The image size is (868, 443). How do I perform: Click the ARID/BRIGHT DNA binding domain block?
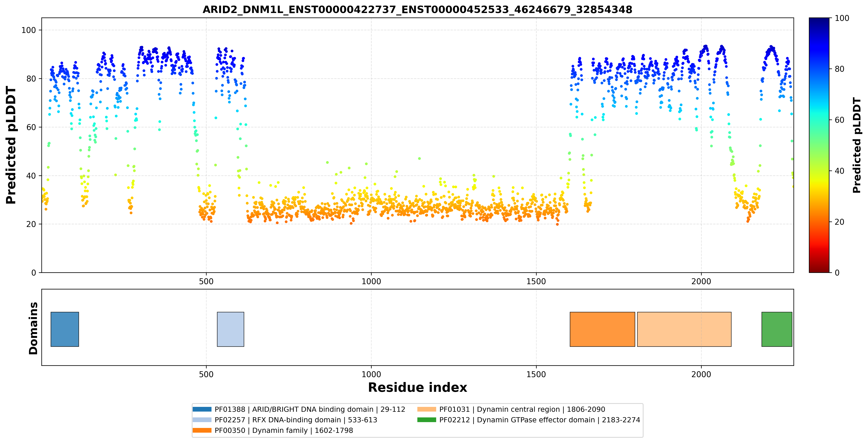65,329
